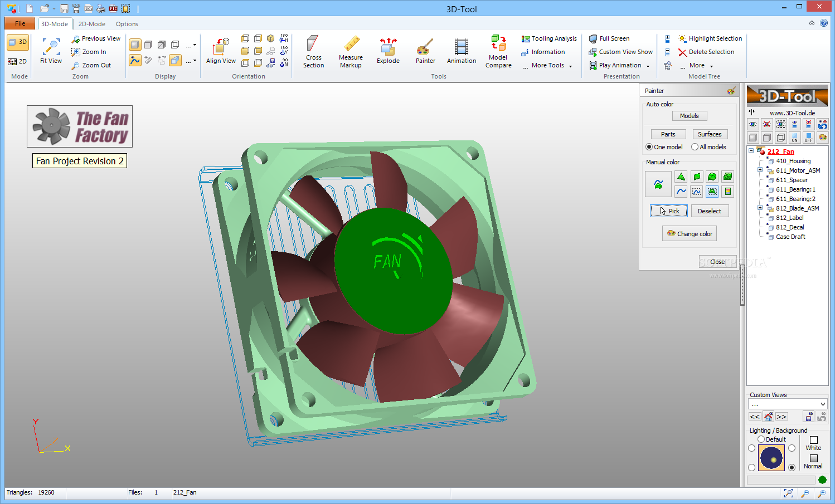The image size is (835, 504).
Task: Launch Model Compare
Action: click(498, 52)
